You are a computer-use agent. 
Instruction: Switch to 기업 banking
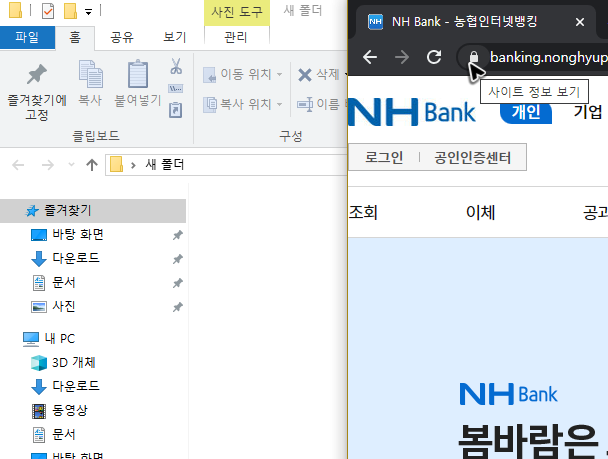588,112
